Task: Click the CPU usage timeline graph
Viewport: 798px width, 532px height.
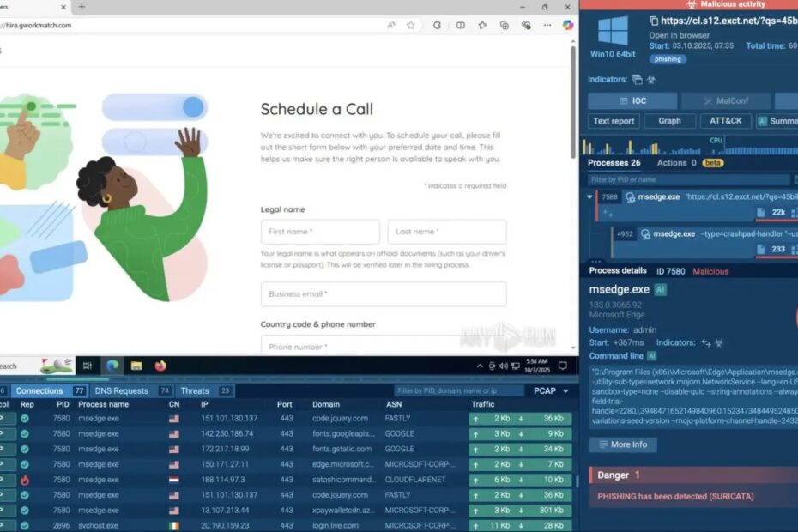Action: [x=690, y=146]
